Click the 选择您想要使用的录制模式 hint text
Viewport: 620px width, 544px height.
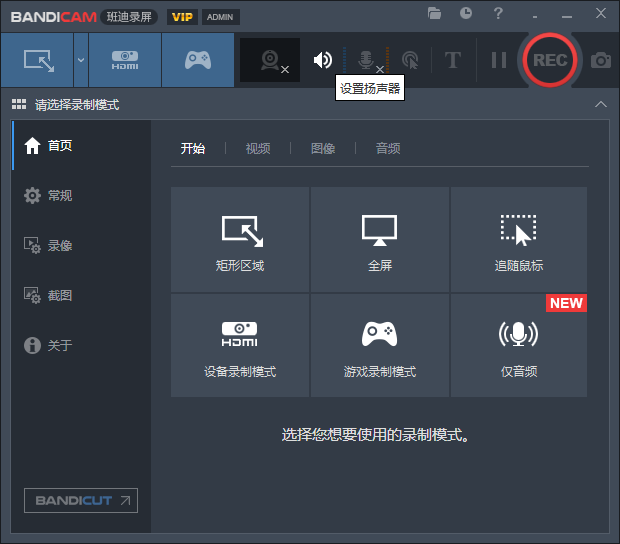tap(375, 435)
